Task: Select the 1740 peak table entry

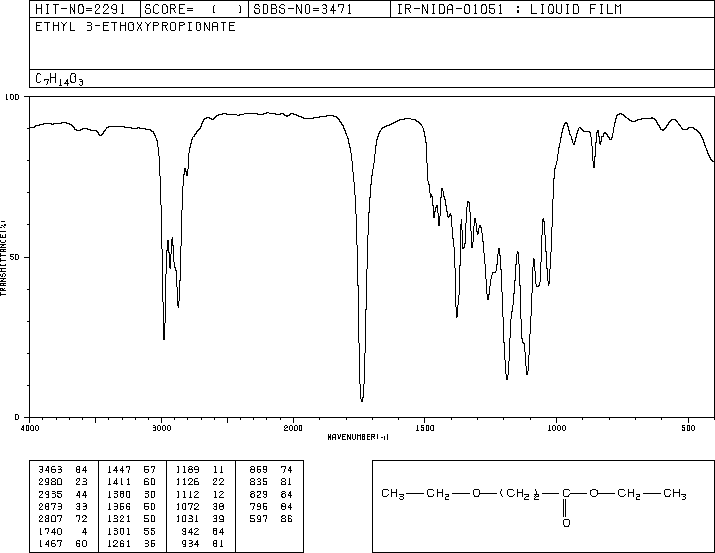Action: click(63, 531)
